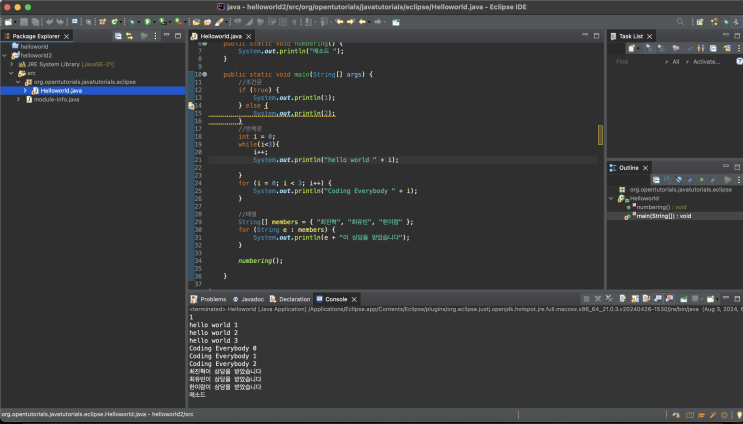
Task: Click the Clear Console icon
Action: (623, 298)
